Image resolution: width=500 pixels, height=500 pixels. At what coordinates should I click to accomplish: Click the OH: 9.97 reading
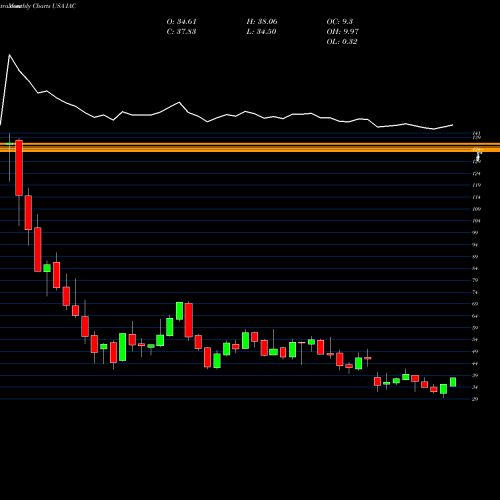pyautogui.click(x=342, y=32)
